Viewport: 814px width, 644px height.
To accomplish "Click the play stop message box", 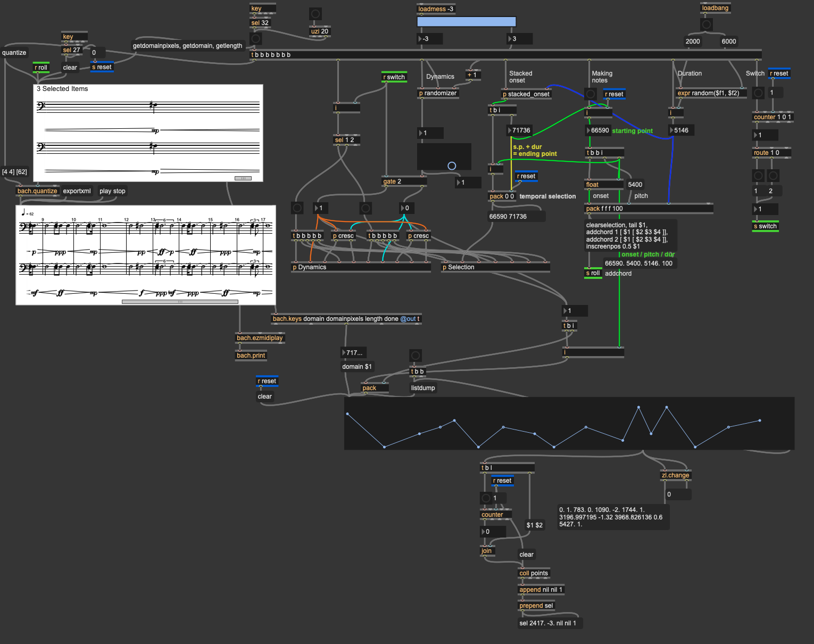I will (x=112, y=191).
